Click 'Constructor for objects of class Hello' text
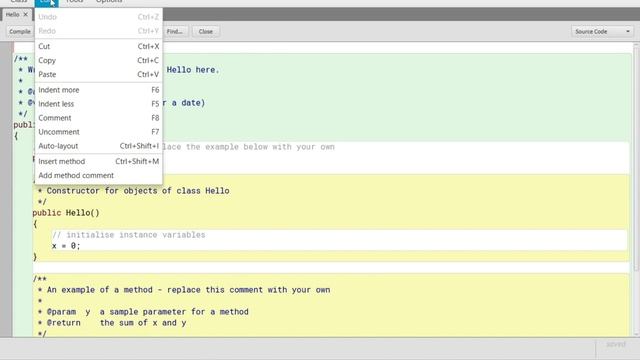Image resolution: width=640 pixels, height=360 pixels. click(138, 191)
